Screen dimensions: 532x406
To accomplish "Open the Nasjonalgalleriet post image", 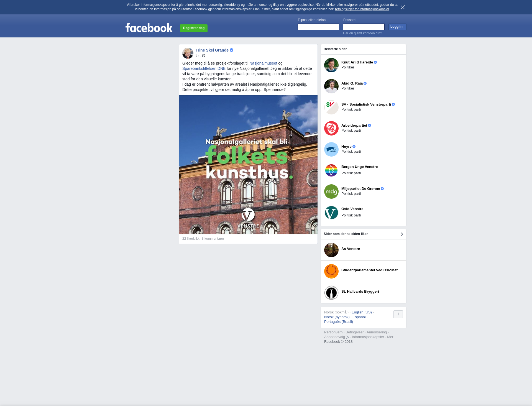I will 248,165.
